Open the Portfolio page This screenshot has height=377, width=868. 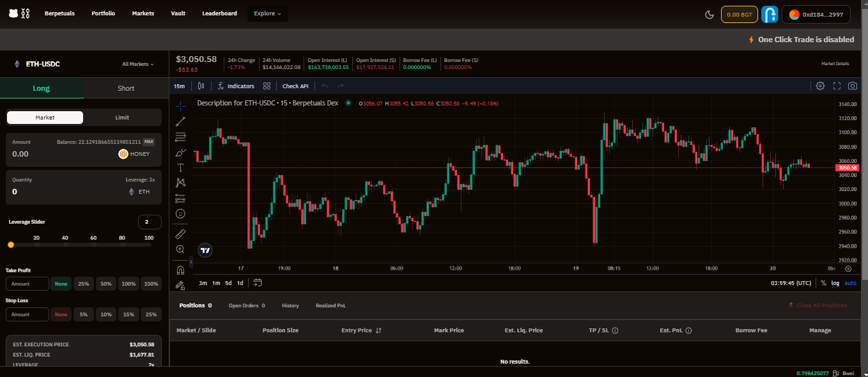tap(104, 13)
